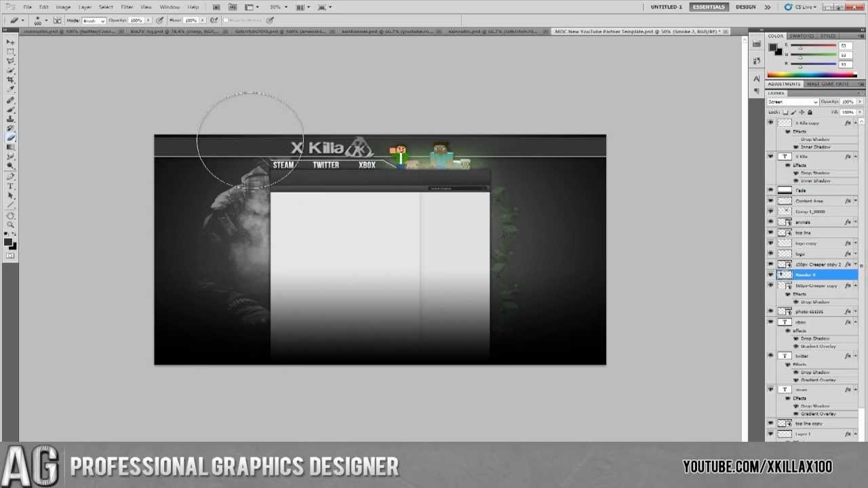
Task: Click the color spectrum ramp in Color panel
Action: (x=812, y=75)
